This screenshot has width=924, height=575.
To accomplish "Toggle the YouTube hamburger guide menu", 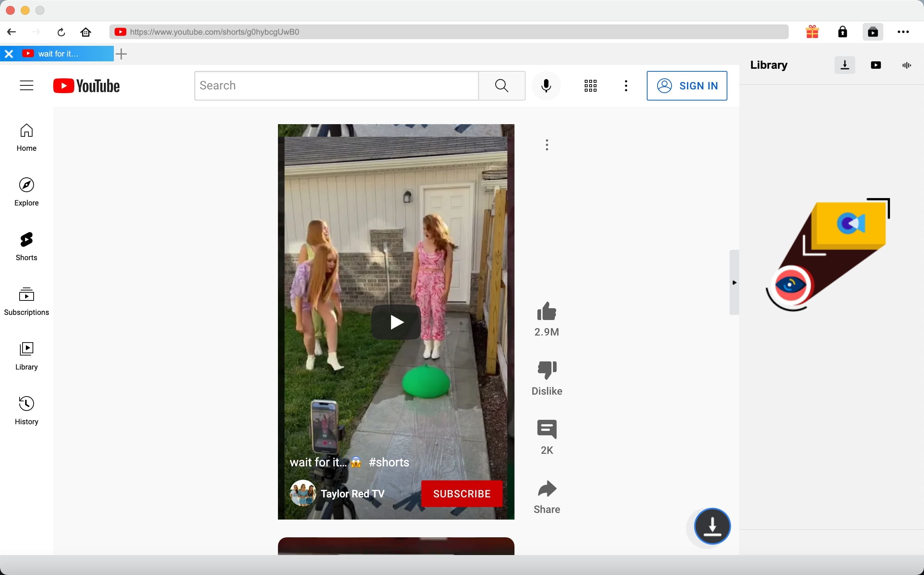I will point(27,86).
